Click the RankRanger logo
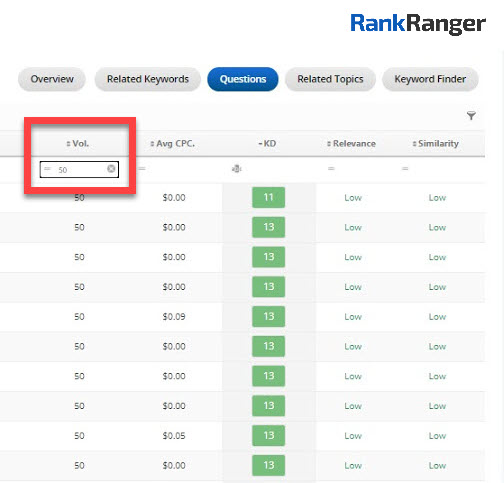Screen dimensions: 504x483 click(x=418, y=24)
